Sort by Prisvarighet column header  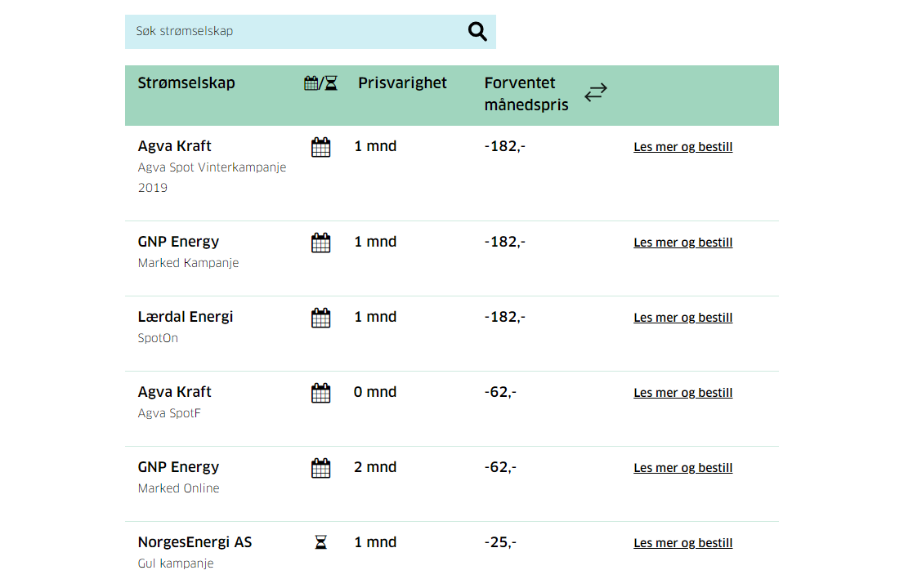pyautogui.click(x=402, y=83)
